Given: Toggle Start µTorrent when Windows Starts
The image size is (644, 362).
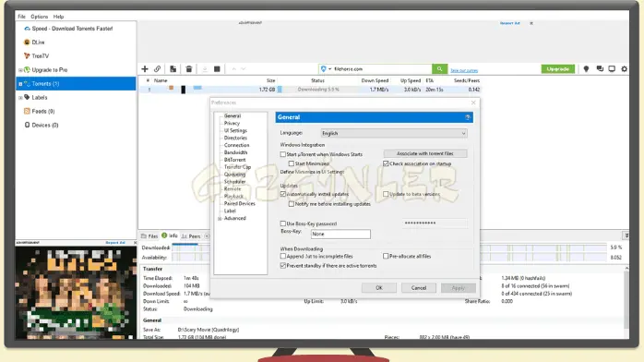Looking at the screenshot, I should coord(283,154).
